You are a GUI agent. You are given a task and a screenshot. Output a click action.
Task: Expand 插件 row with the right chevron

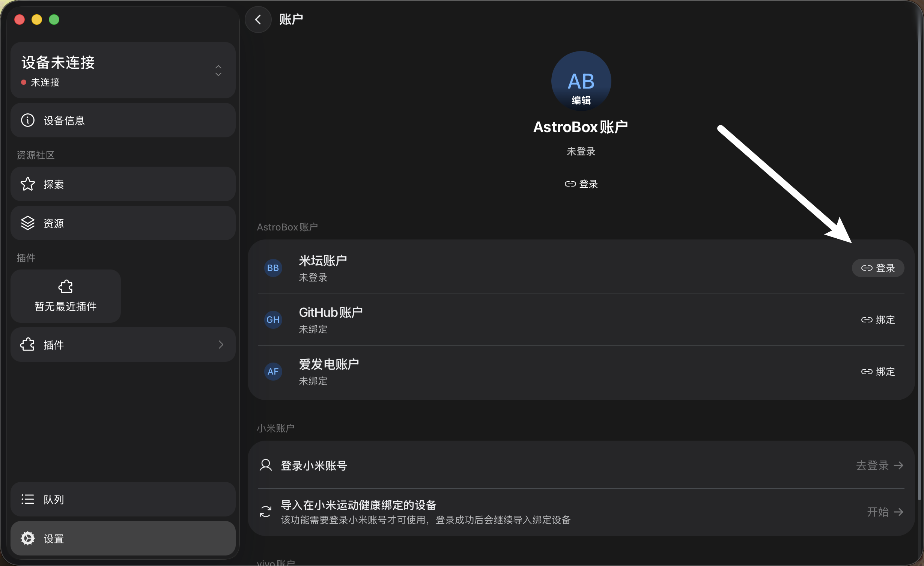(221, 345)
